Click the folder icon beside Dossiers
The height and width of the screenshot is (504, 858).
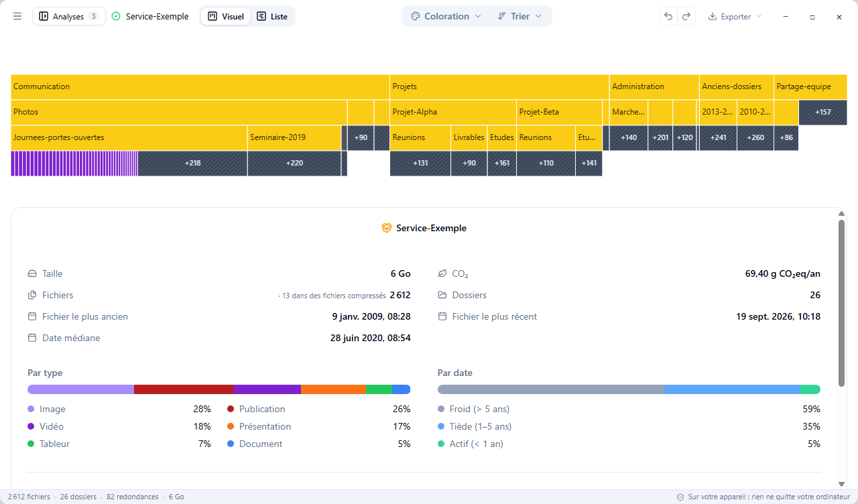point(442,295)
